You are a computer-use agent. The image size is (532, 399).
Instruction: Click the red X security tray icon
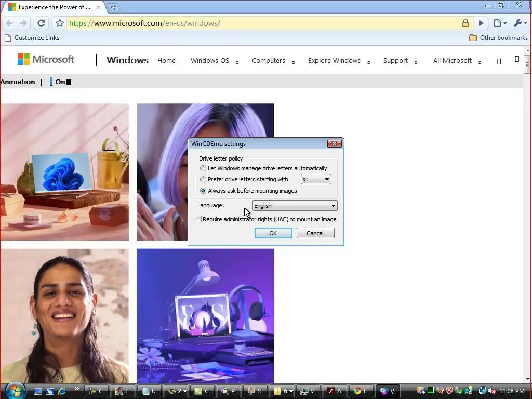449,391
